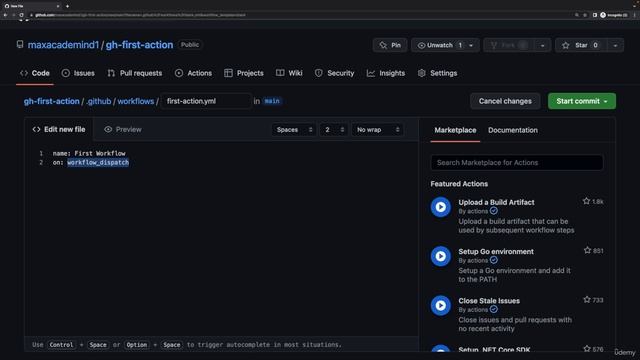Click gh-first-action breadcrumb link
This screenshot has width=640, height=360.
coord(51,101)
